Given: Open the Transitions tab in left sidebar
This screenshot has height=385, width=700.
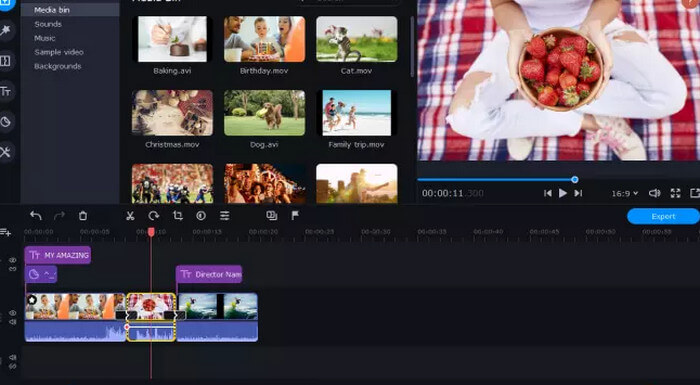Looking at the screenshot, I should 5,61.
